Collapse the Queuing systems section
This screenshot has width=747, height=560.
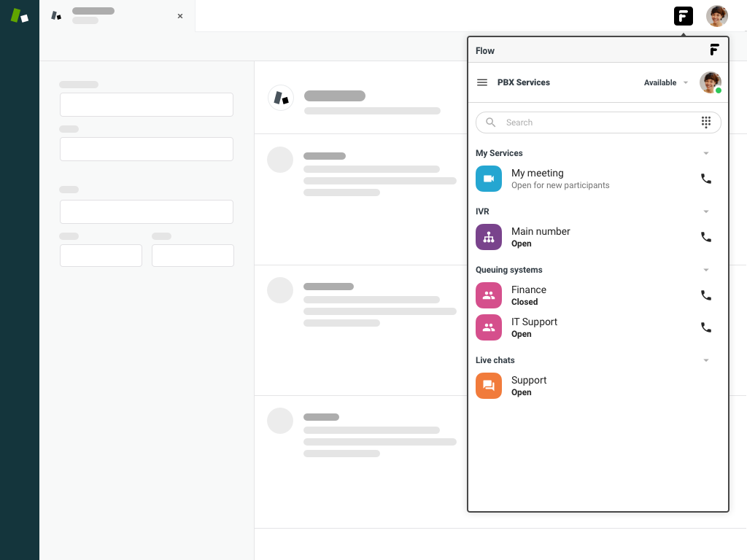pos(705,270)
